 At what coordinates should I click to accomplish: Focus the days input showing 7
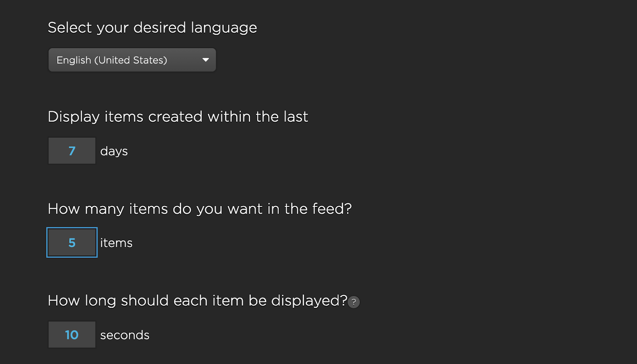point(72,151)
